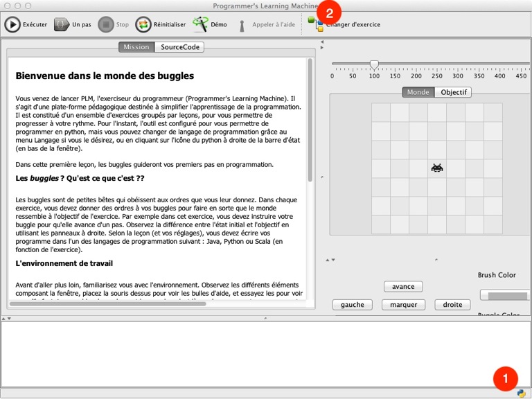Screen dimensions: 532x399
Task: Click the empty console output area
Action: 266,354
